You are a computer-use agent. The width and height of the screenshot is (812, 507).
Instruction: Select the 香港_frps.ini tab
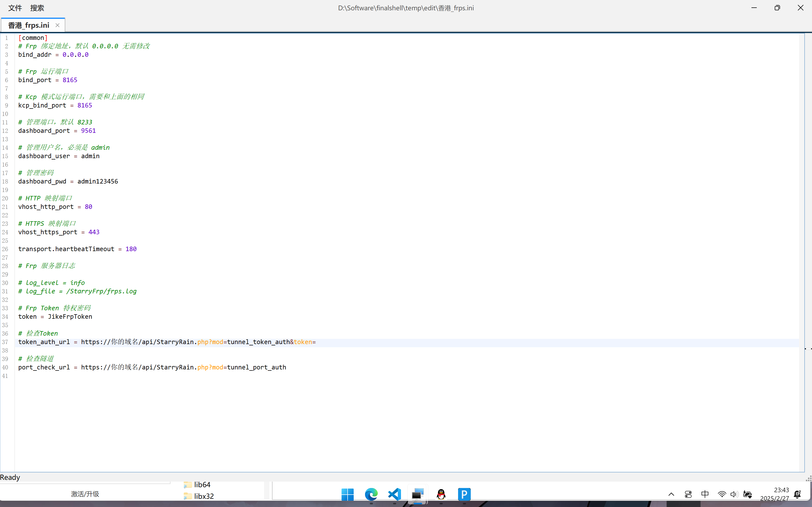29,26
